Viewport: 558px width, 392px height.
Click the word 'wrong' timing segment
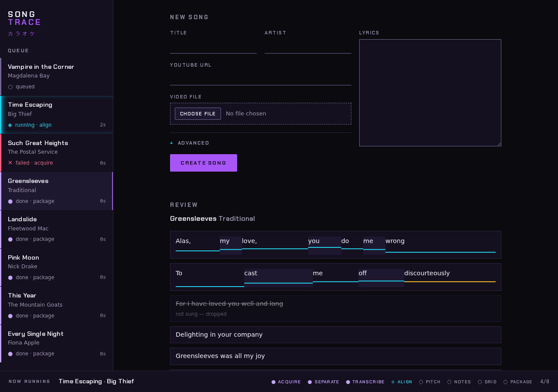440,245
